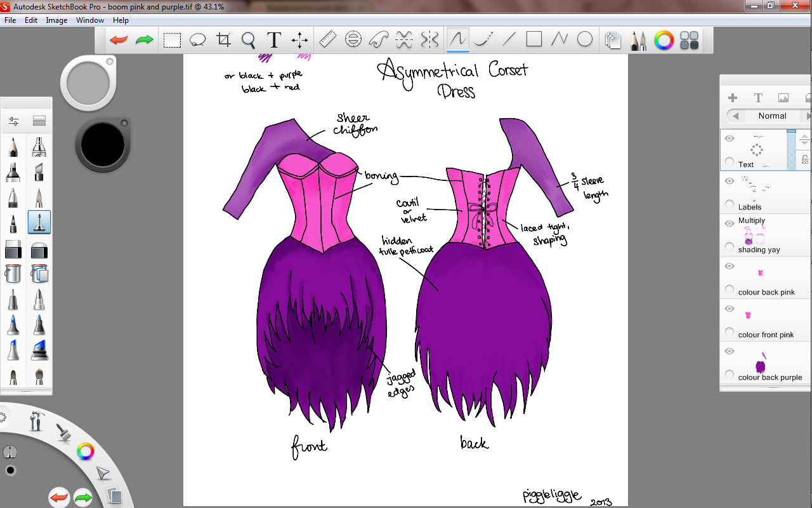Add a new layer with plus button

733,98
